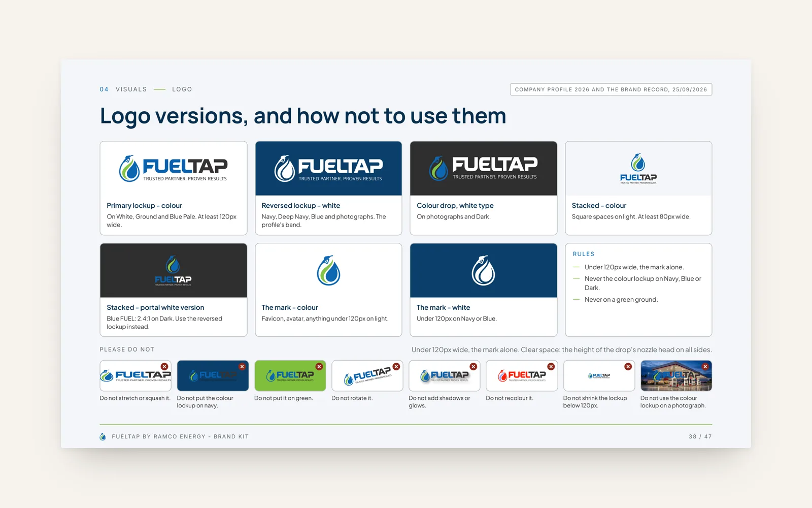Click the shadowed logo misuse thumbnail
Image resolution: width=812 pixels, height=508 pixels.
[x=445, y=376]
